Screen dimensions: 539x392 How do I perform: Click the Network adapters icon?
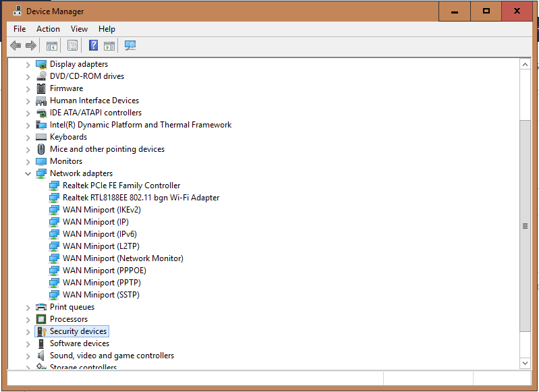41,173
